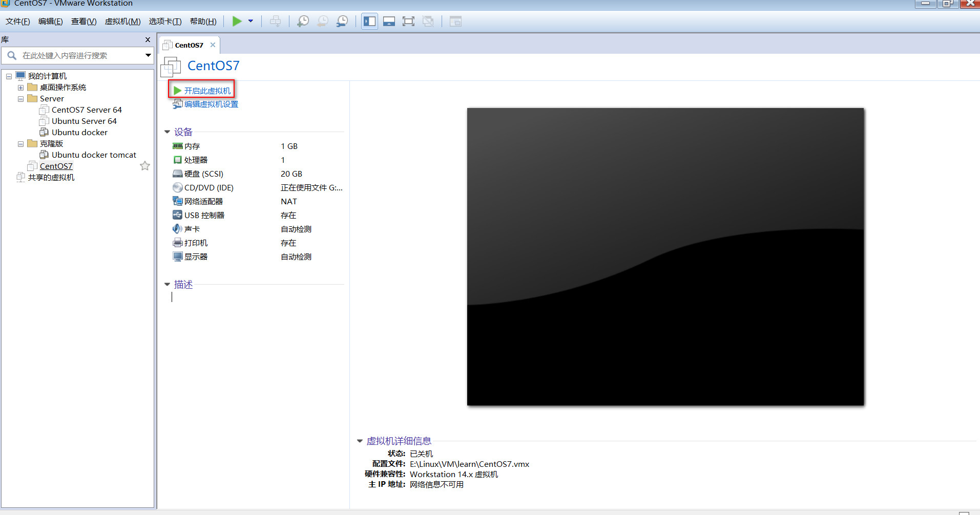Open the 帮助(H) menu
This screenshot has height=515, width=980.
203,21
